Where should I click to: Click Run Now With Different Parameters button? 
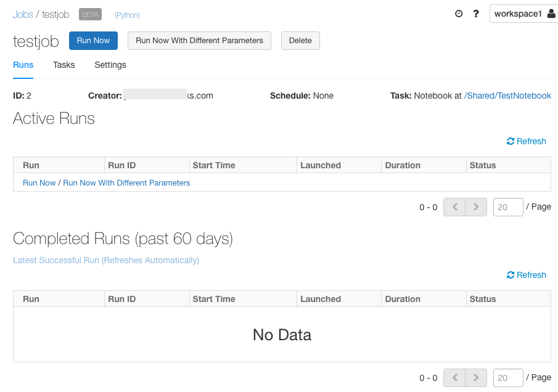pyautogui.click(x=199, y=41)
